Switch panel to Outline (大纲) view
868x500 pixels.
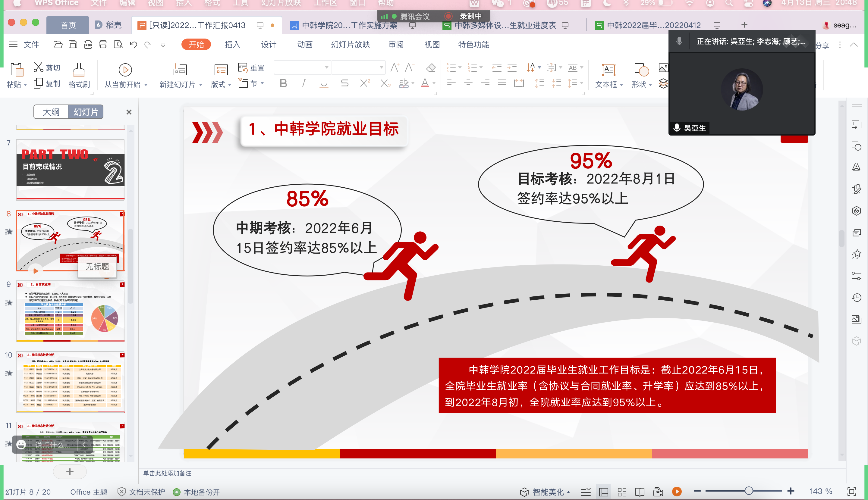(x=51, y=112)
